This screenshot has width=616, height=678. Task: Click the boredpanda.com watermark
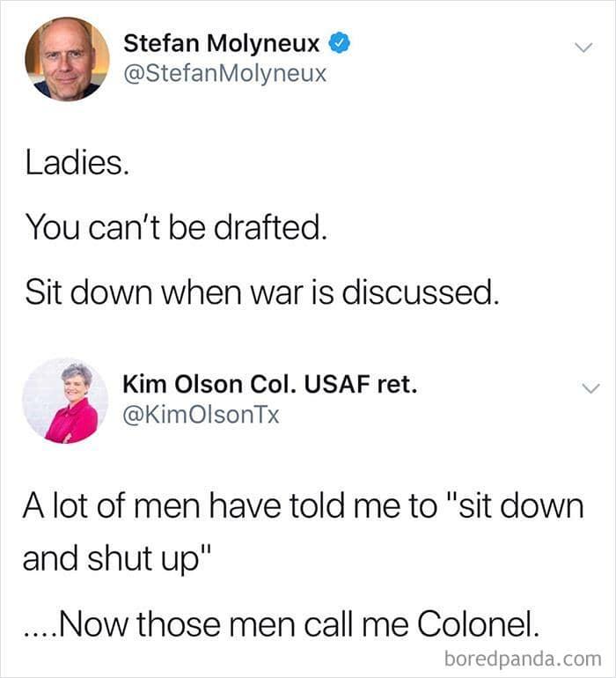click(x=523, y=659)
